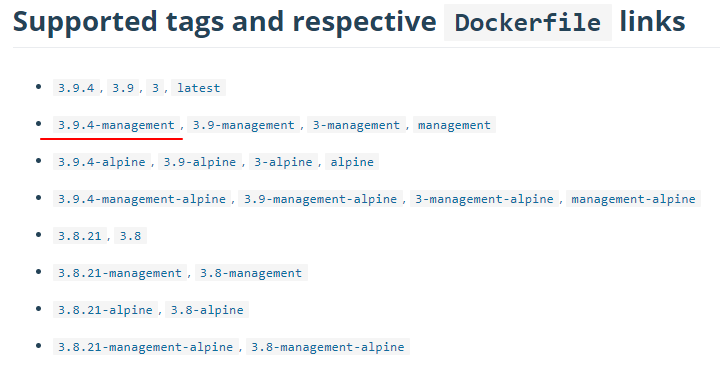Click the 3.9.4-management tag link
Image resolution: width=720 pixels, height=367 pixels.
[x=116, y=125]
